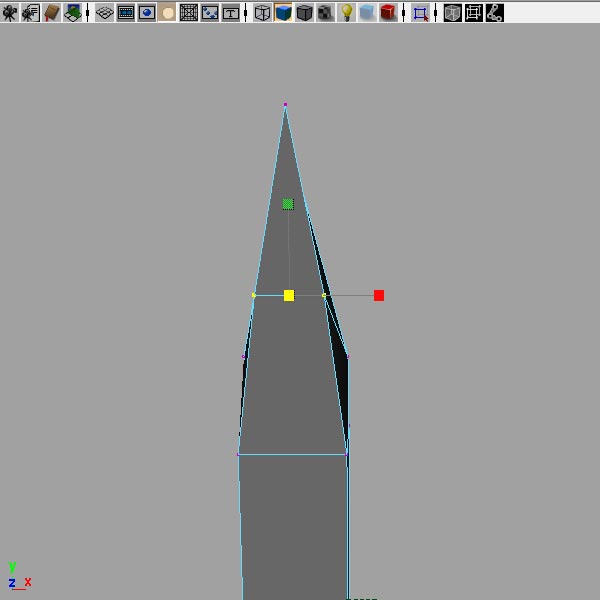
Task: Toggle the viewport Grid display
Action: pos(104,13)
